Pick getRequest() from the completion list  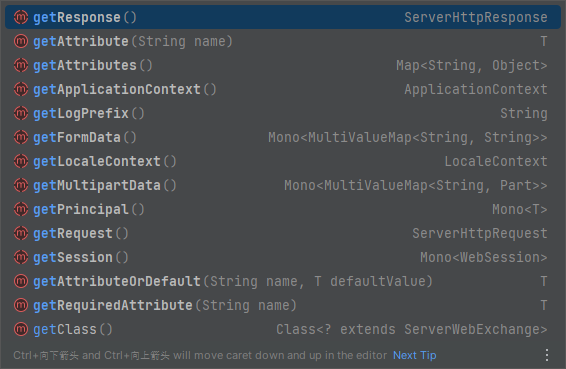[x=283, y=233]
